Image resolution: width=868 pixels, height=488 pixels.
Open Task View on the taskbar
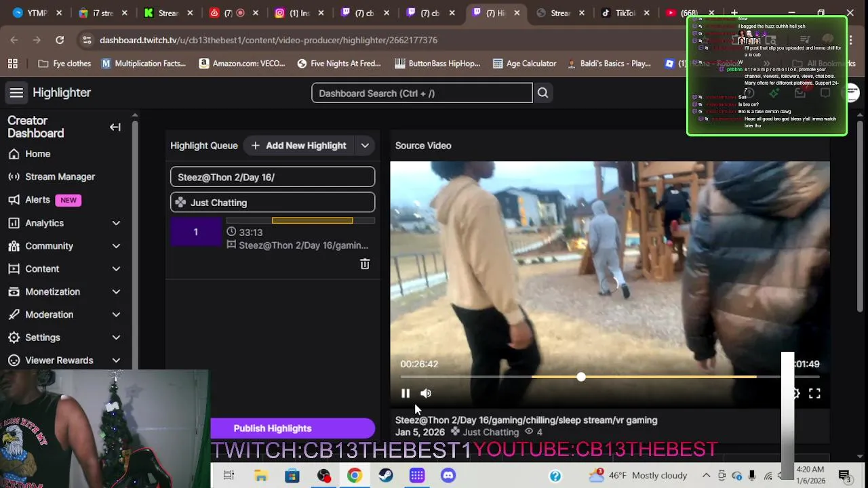229,476
